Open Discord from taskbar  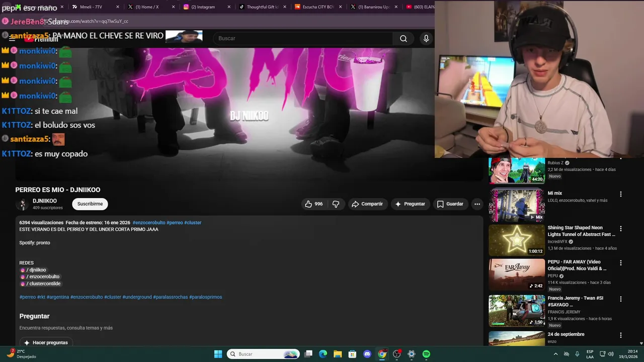367,354
